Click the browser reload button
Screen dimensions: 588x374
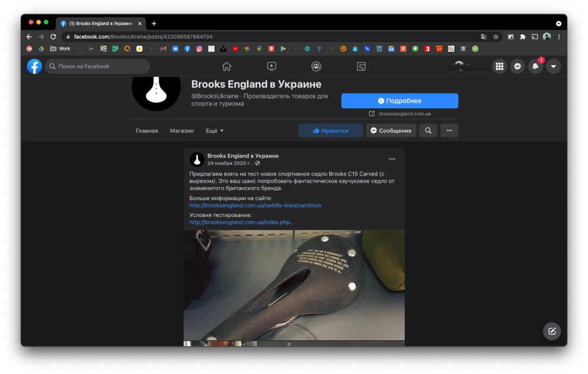point(53,37)
